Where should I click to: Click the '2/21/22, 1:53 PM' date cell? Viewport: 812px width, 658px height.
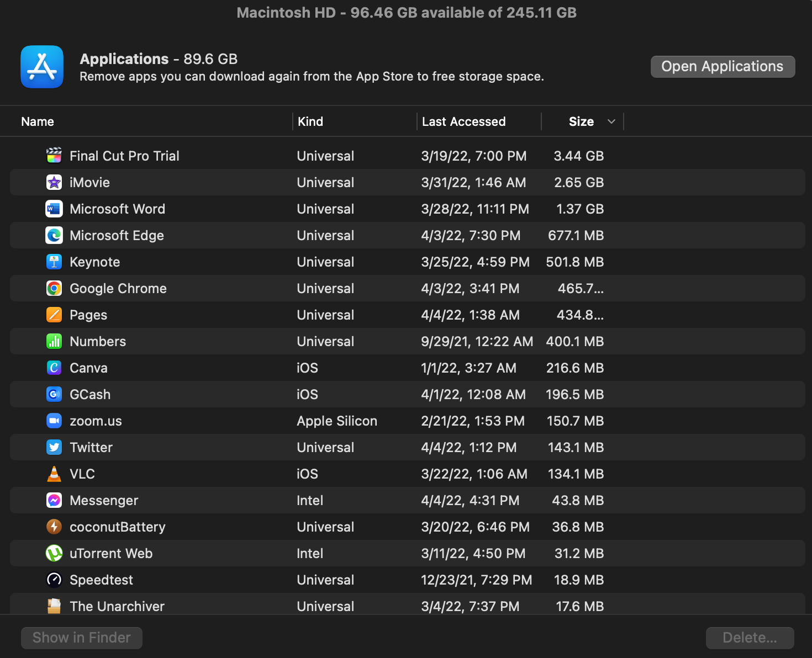coord(473,421)
